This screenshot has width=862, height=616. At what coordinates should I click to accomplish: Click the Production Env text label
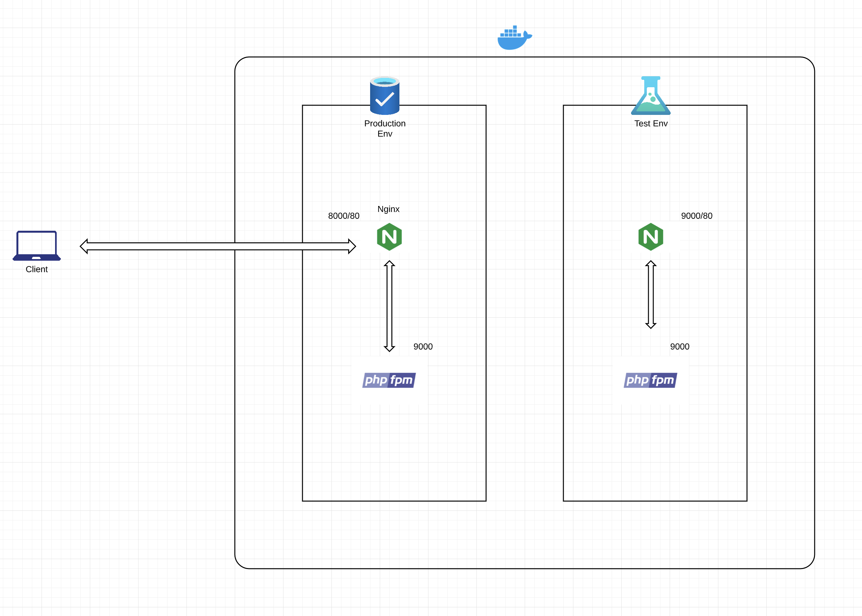(x=385, y=129)
